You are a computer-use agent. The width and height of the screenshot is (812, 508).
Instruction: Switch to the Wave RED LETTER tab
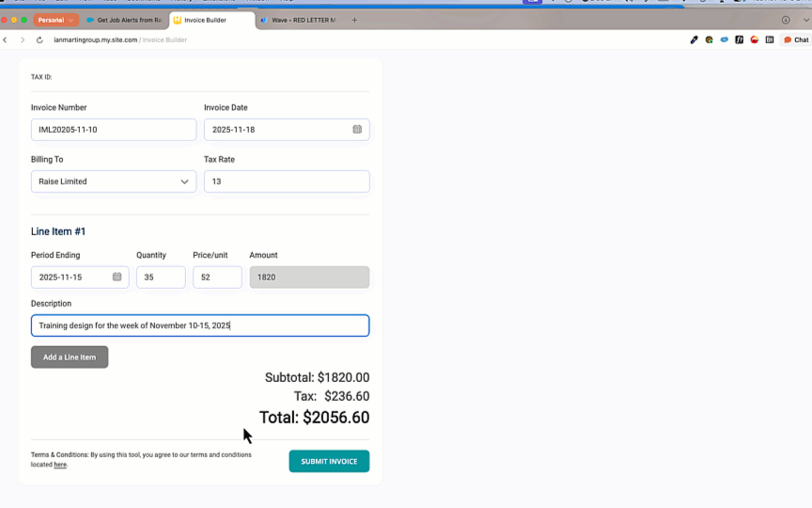point(298,20)
